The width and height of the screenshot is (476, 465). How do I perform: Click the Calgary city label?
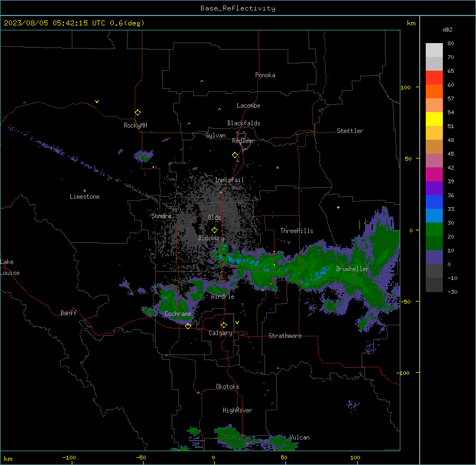pos(221,333)
